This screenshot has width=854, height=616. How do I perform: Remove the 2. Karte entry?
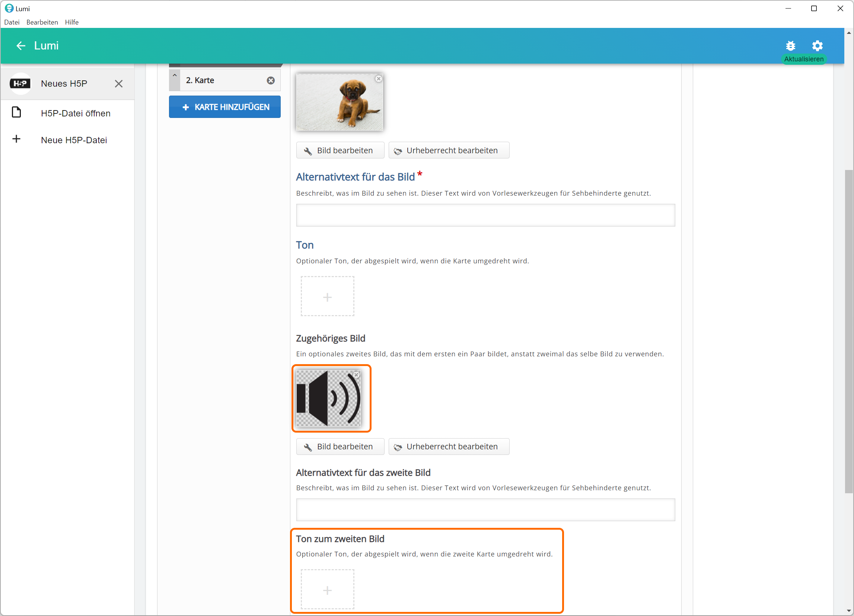(270, 80)
